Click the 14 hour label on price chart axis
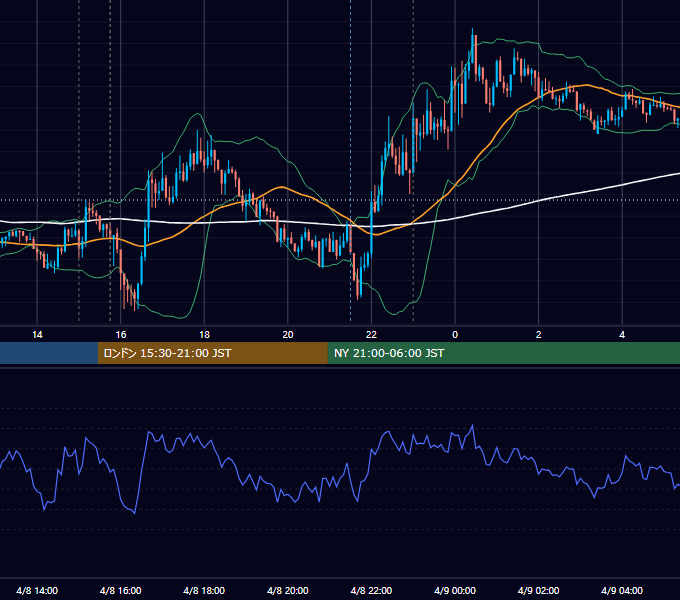 click(x=37, y=335)
